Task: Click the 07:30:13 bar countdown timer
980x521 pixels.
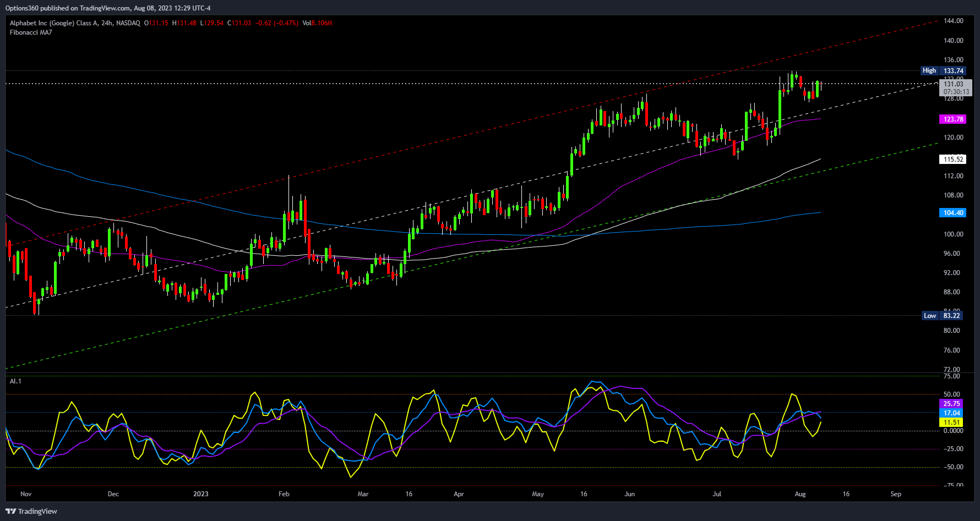Action: [956, 92]
